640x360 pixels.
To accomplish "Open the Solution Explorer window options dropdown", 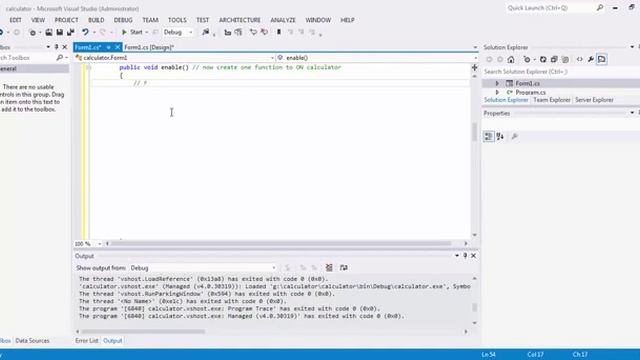I will [632, 47].
